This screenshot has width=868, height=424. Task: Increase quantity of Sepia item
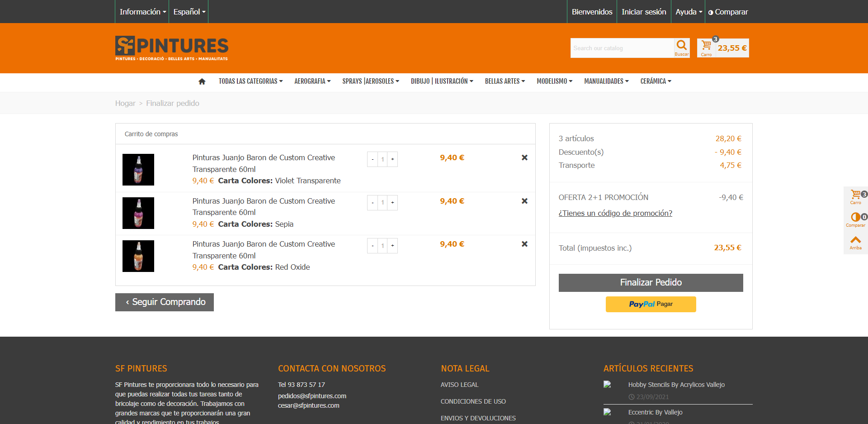point(392,203)
